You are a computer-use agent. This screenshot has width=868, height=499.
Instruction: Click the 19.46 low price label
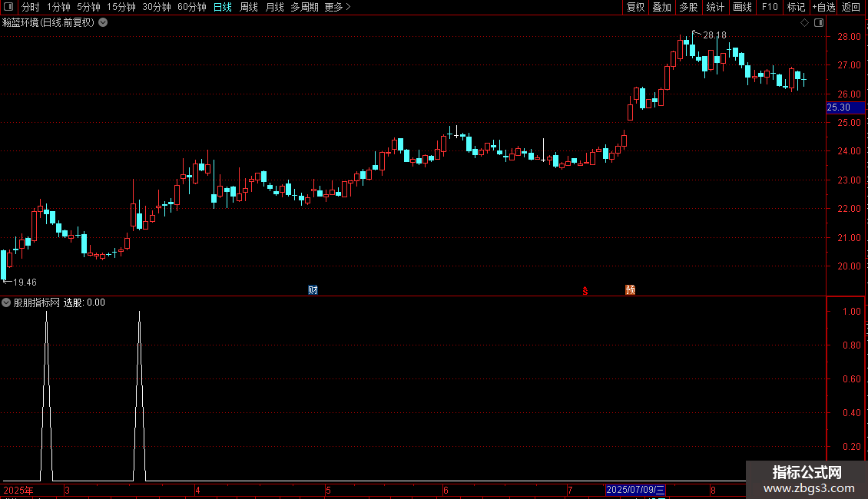(x=25, y=283)
